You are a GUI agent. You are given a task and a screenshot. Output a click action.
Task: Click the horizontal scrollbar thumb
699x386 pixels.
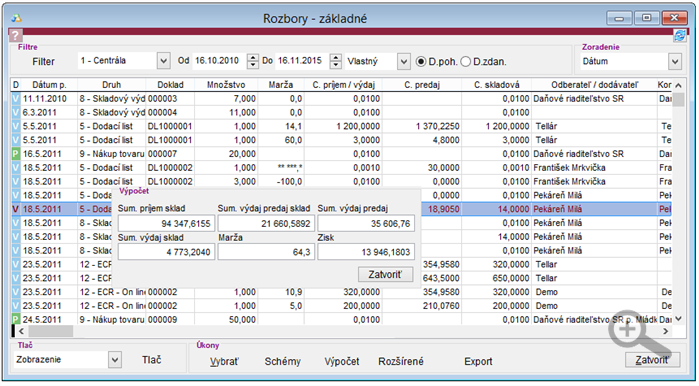click(50, 331)
